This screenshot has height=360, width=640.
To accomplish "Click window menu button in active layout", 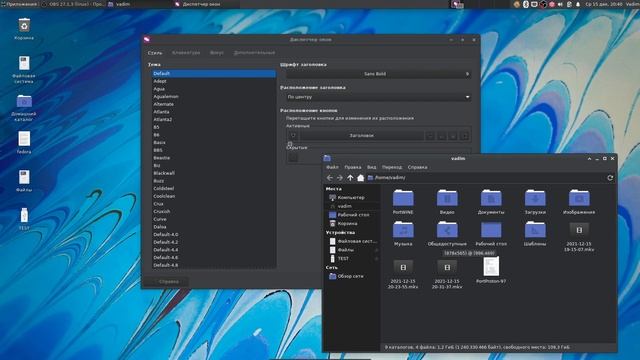I will (293, 136).
